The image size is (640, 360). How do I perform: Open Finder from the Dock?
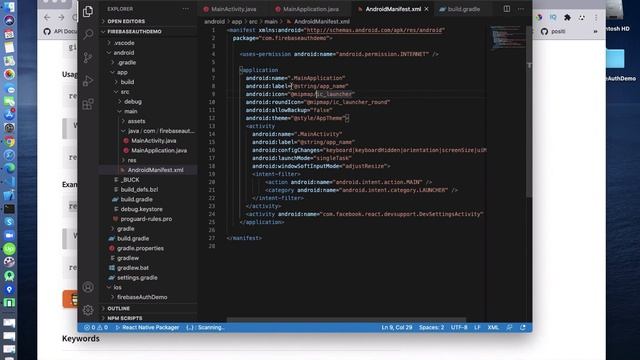click(x=9, y=7)
